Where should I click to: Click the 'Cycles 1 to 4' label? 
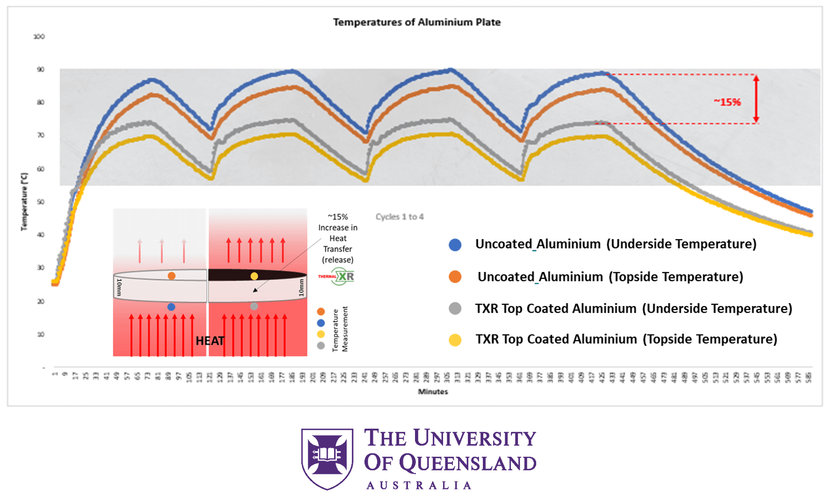click(x=399, y=217)
